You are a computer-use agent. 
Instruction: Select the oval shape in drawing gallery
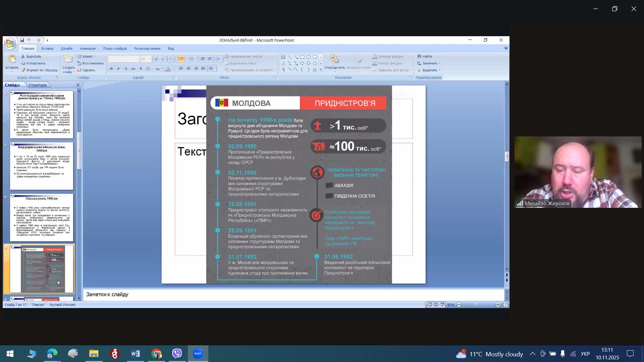(309, 57)
